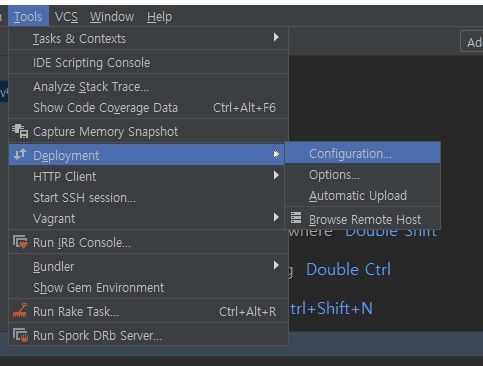Screen dimensions: 483x366
Task: Select Show Gem Environment
Action: tap(148, 288)
